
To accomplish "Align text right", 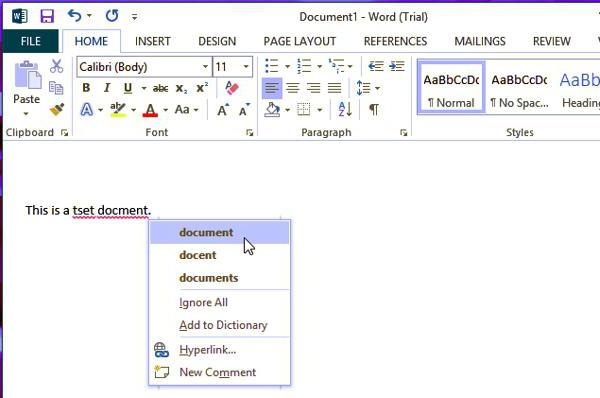I will 313,88.
